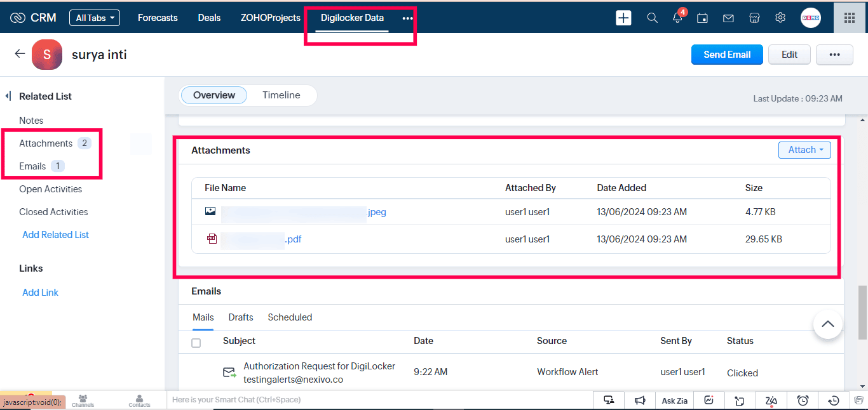Open the Scheduled tab in Emails
Image resolution: width=868 pixels, height=410 pixels.
[290, 317]
